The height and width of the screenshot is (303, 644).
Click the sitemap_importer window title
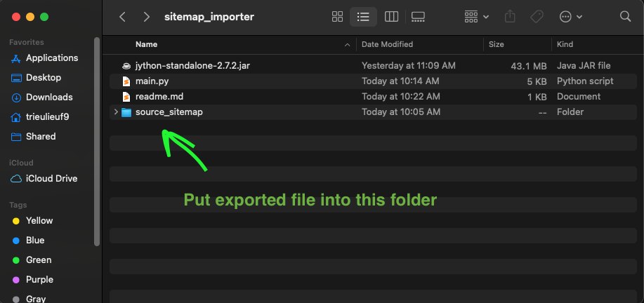pos(209,17)
